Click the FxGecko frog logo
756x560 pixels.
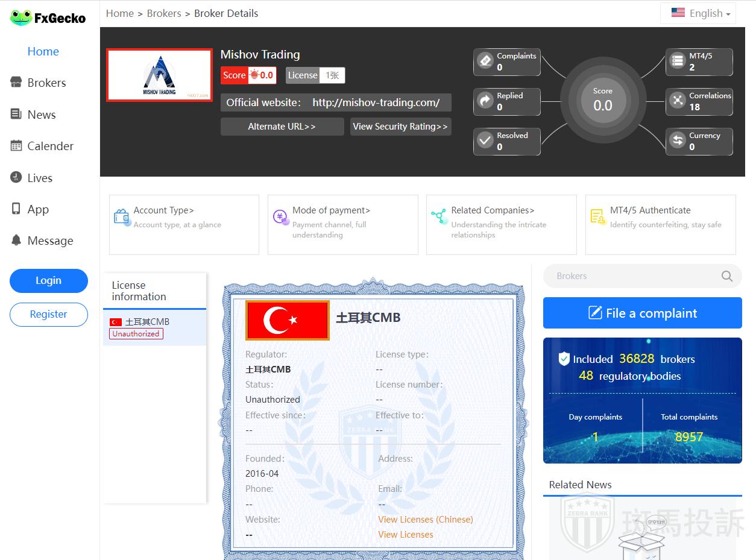(x=21, y=18)
